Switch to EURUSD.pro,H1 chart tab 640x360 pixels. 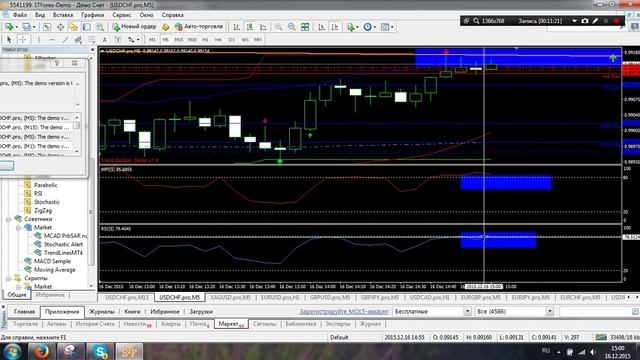click(280, 298)
